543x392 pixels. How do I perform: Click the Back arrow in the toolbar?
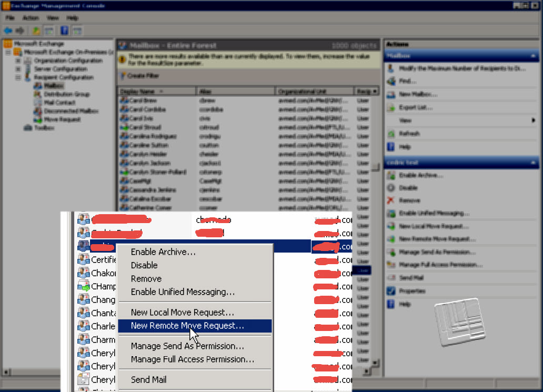pos(8,31)
